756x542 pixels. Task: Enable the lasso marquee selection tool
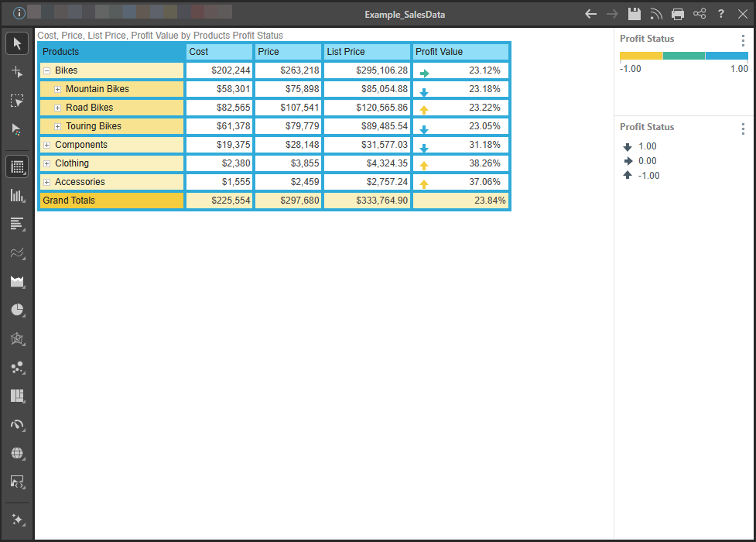pos(18,101)
